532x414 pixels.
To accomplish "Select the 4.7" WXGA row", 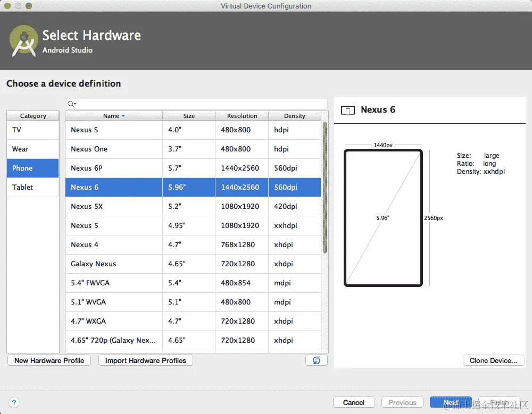I will pos(193,321).
